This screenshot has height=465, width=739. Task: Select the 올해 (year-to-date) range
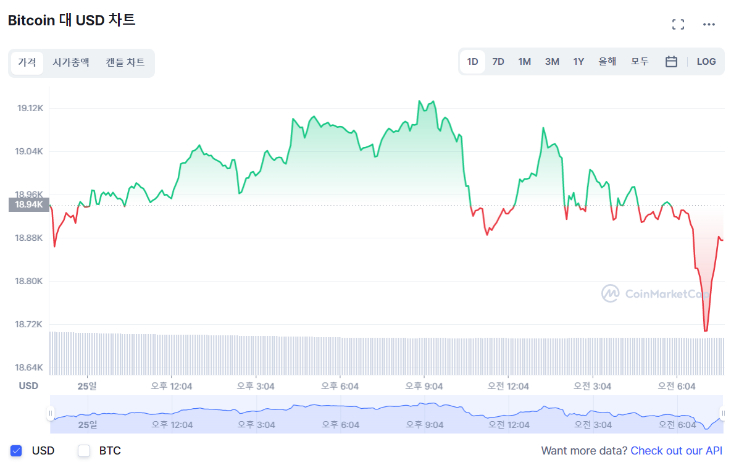(x=607, y=62)
